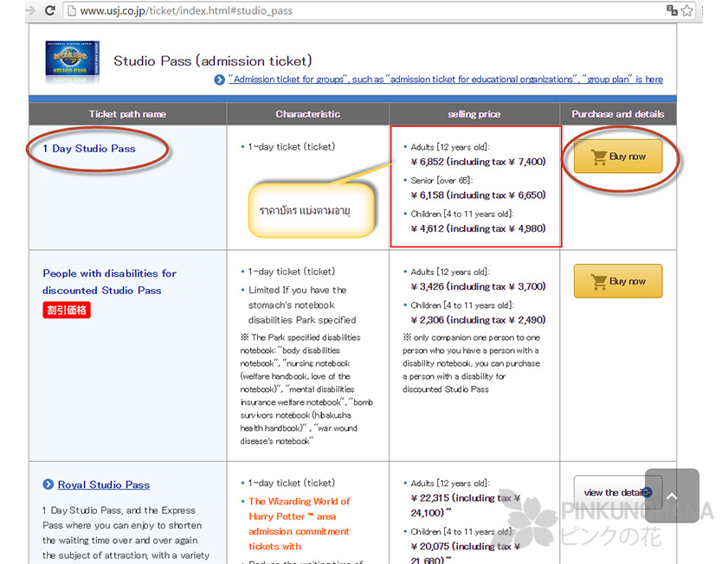Click the browser forward arrow
This screenshot has width=728, height=564.
[30, 10]
